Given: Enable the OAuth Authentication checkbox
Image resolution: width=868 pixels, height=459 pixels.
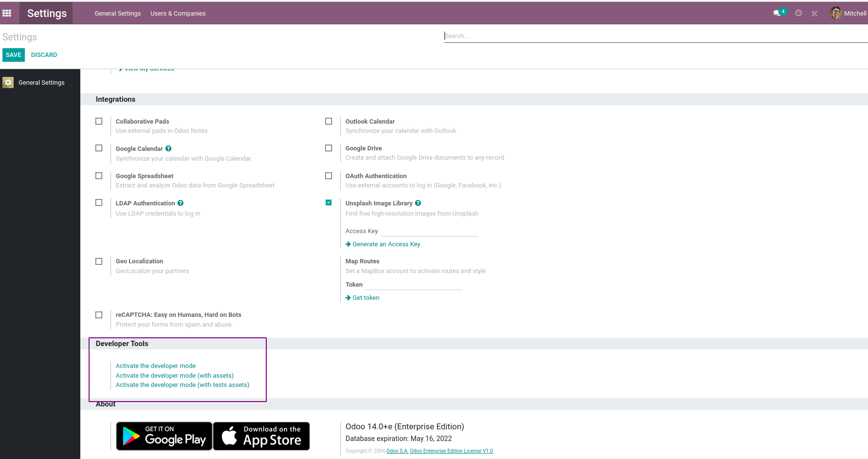Looking at the screenshot, I should tap(329, 176).
